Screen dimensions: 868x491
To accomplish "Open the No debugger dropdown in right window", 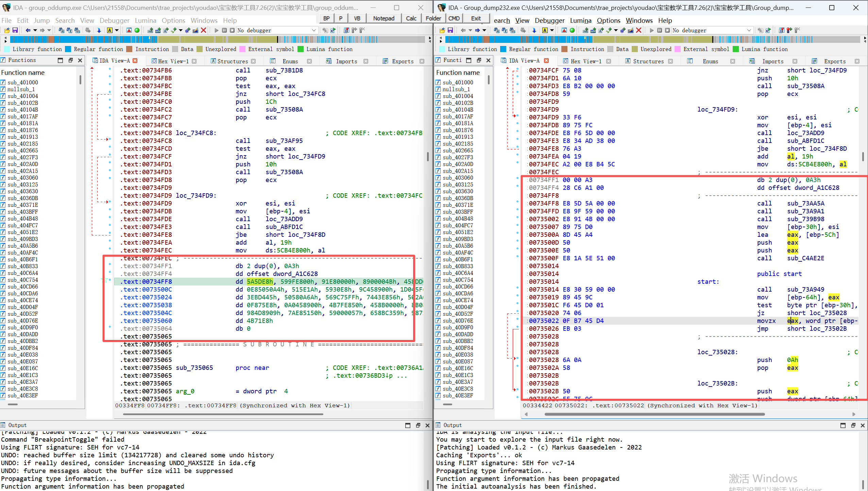I will [749, 30].
